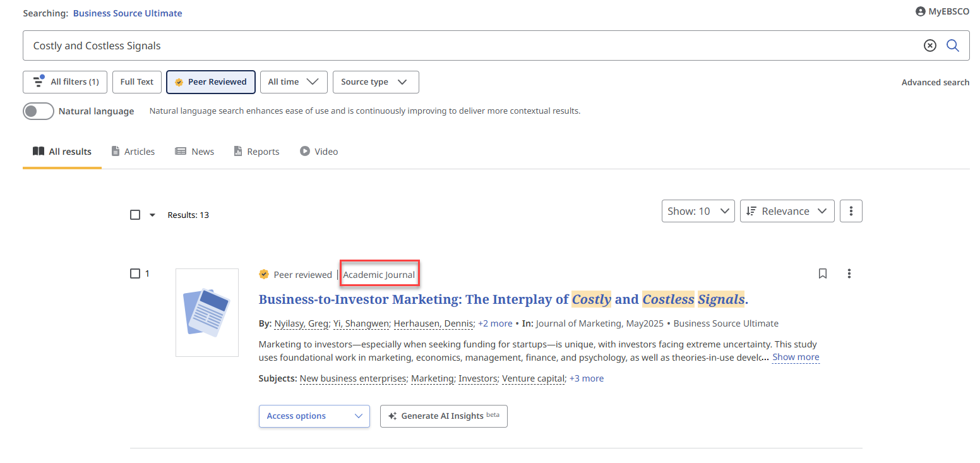The height and width of the screenshot is (463, 980).
Task: Clear the search box via the X icon
Action: (x=929, y=45)
